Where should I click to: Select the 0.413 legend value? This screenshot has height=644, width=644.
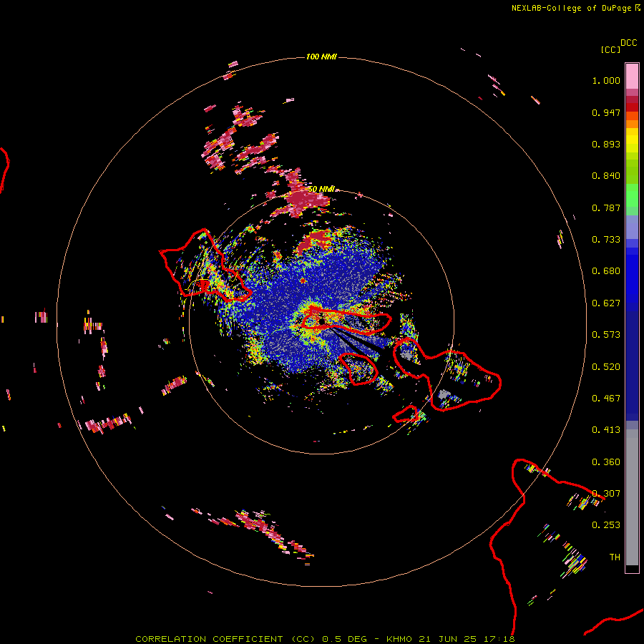click(x=606, y=430)
